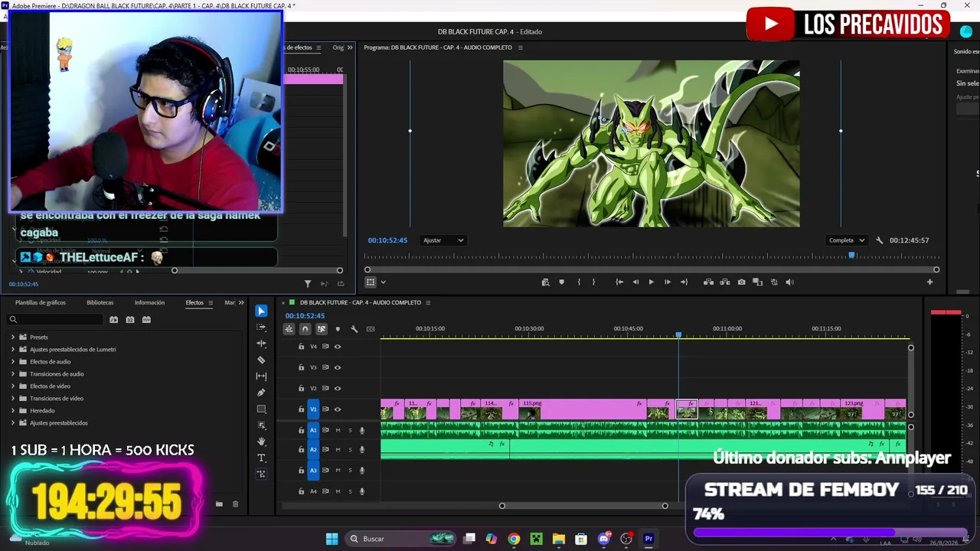
Task: Step forward one frame
Action: click(x=667, y=282)
